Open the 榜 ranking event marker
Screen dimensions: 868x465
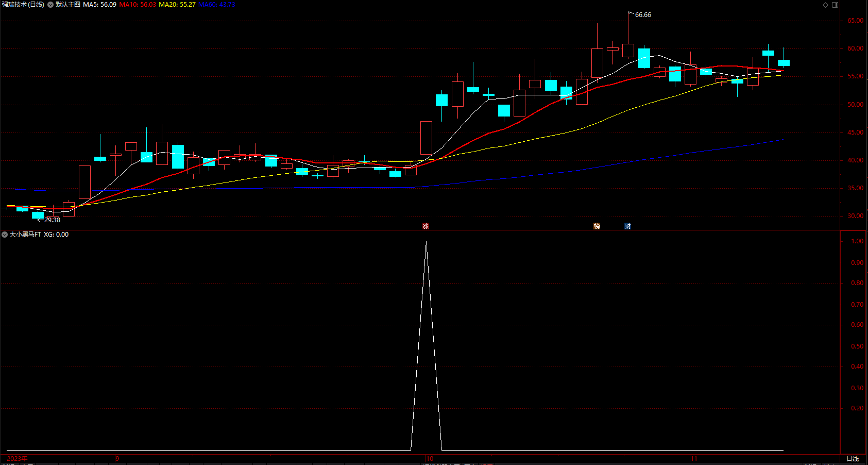tap(597, 226)
